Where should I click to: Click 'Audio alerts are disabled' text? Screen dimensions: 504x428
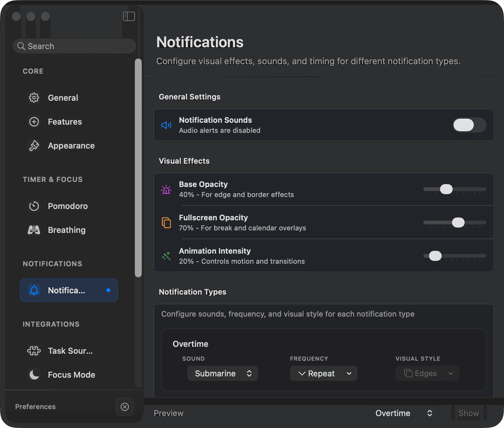tap(220, 130)
